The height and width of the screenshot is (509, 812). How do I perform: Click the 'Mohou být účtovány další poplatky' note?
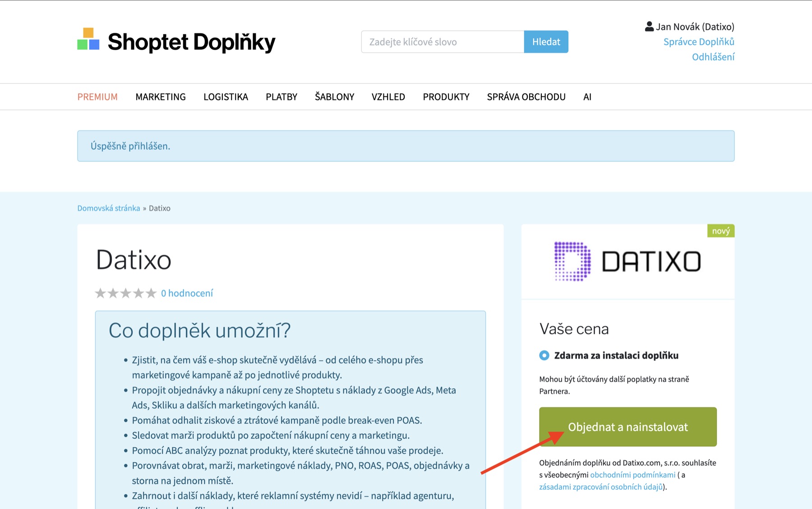coord(614,385)
